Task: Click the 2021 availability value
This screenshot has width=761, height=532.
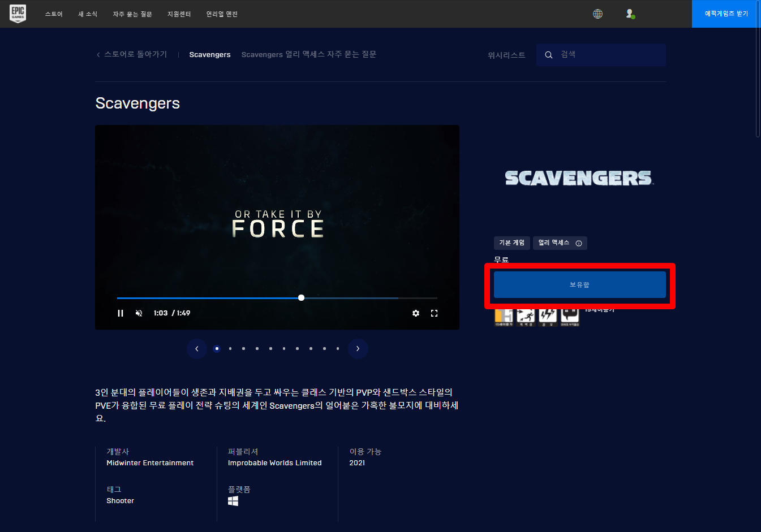Action: [357, 463]
